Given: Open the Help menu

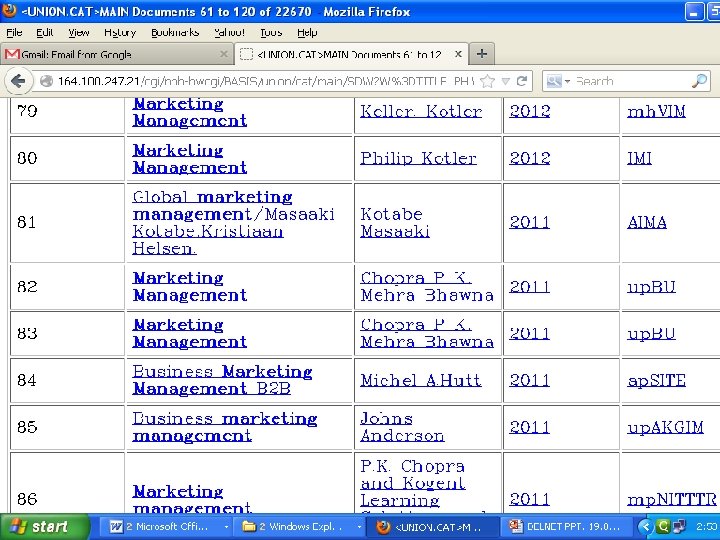Looking at the screenshot, I should pyautogui.click(x=307, y=33).
